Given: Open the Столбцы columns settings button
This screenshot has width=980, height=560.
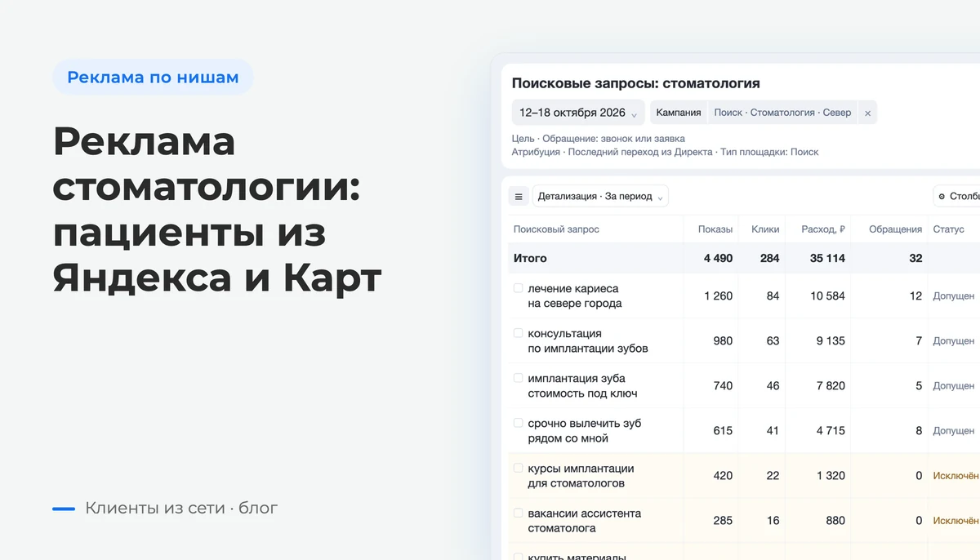Looking at the screenshot, I should pyautogui.click(x=957, y=196).
